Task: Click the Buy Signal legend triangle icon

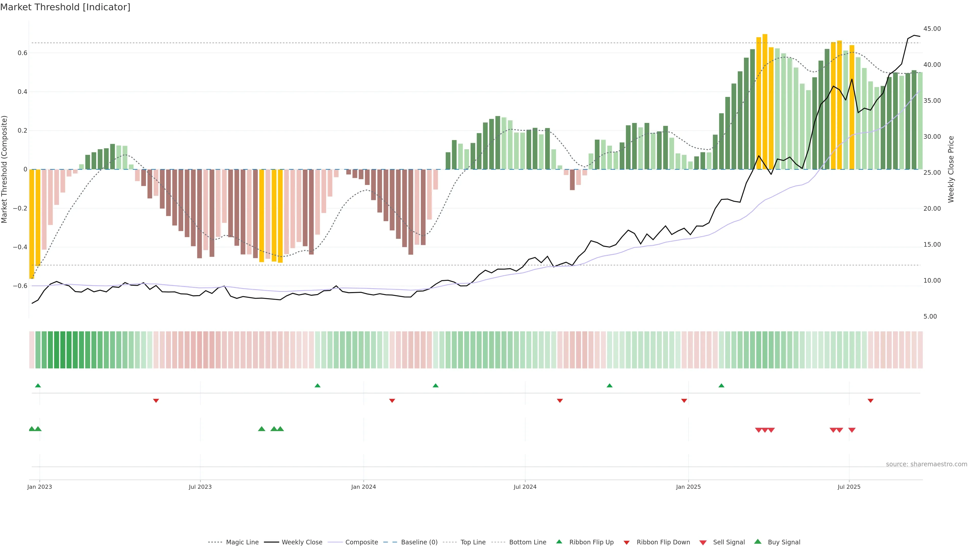Action: [x=758, y=542]
